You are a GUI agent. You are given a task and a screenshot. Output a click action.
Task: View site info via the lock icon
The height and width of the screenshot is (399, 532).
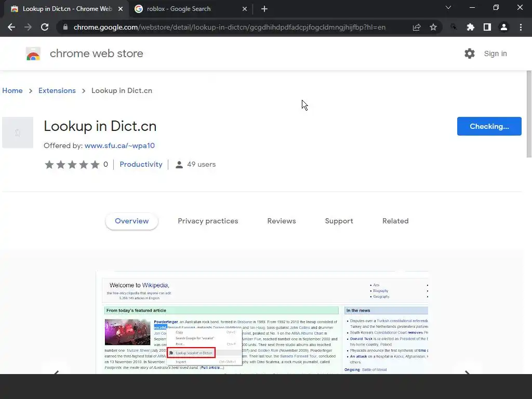pyautogui.click(x=65, y=27)
